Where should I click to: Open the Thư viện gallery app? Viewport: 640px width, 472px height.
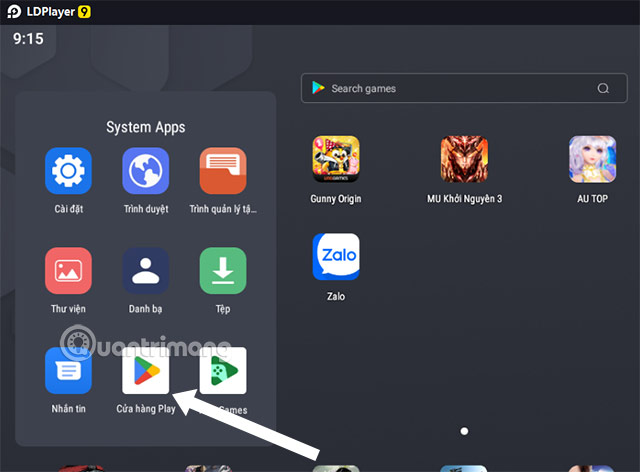click(68, 271)
